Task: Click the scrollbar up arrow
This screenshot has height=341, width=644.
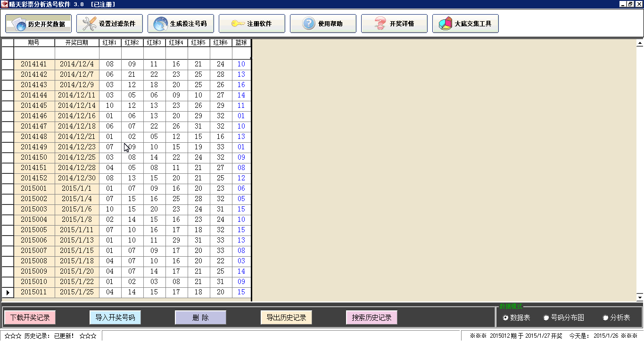Action: pos(640,43)
